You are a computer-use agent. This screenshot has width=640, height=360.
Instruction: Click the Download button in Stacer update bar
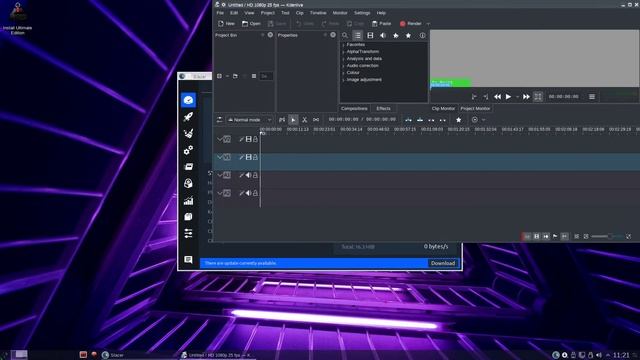[443, 263]
